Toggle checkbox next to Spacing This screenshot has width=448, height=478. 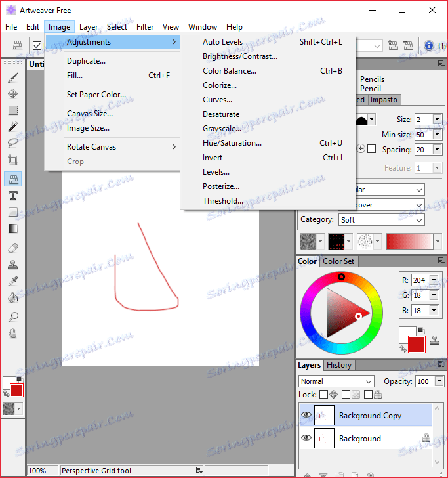tap(371, 149)
